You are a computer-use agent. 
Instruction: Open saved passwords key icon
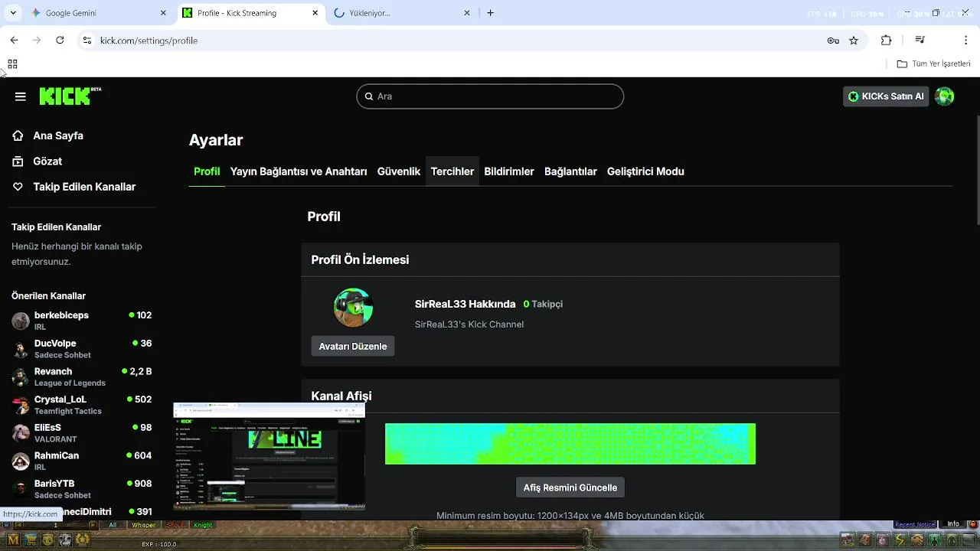[x=834, y=41]
